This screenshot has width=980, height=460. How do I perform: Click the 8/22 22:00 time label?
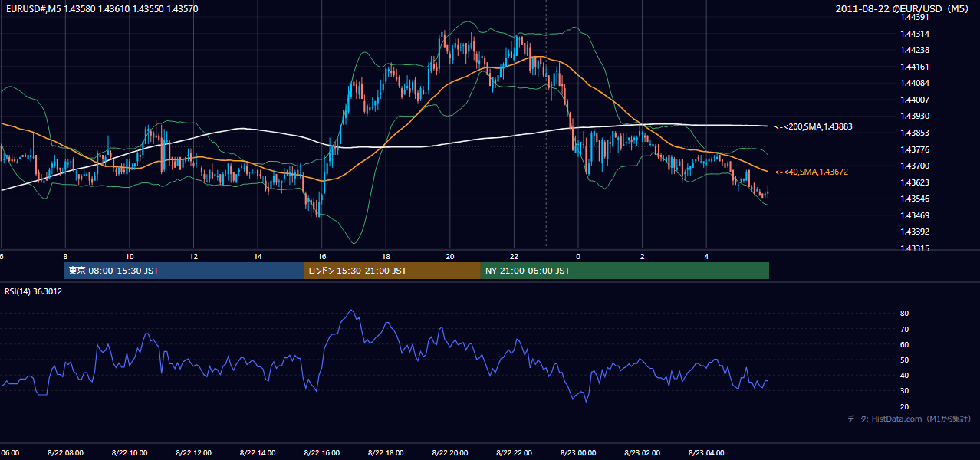click(515, 453)
